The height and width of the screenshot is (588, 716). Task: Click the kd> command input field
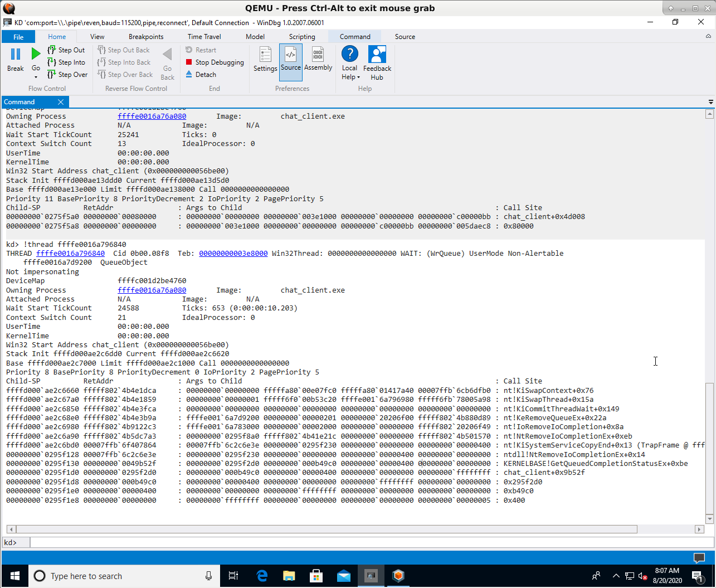pos(372,542)
